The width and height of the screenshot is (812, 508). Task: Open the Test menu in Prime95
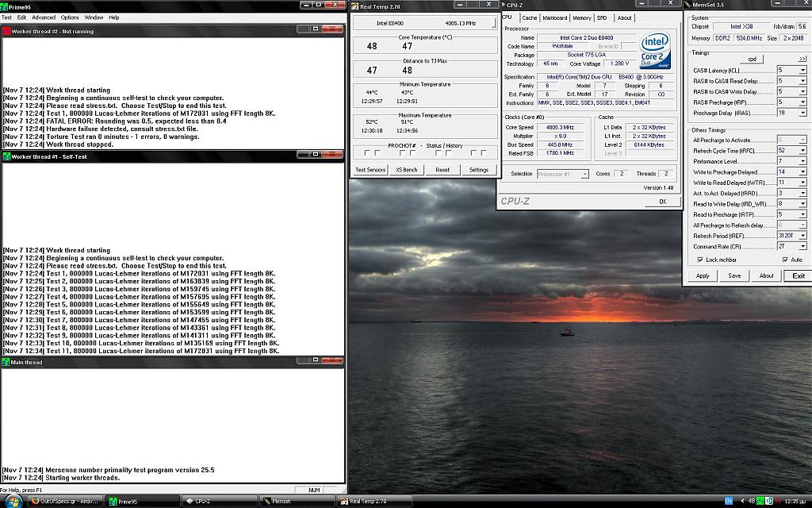tap(6, 17)
